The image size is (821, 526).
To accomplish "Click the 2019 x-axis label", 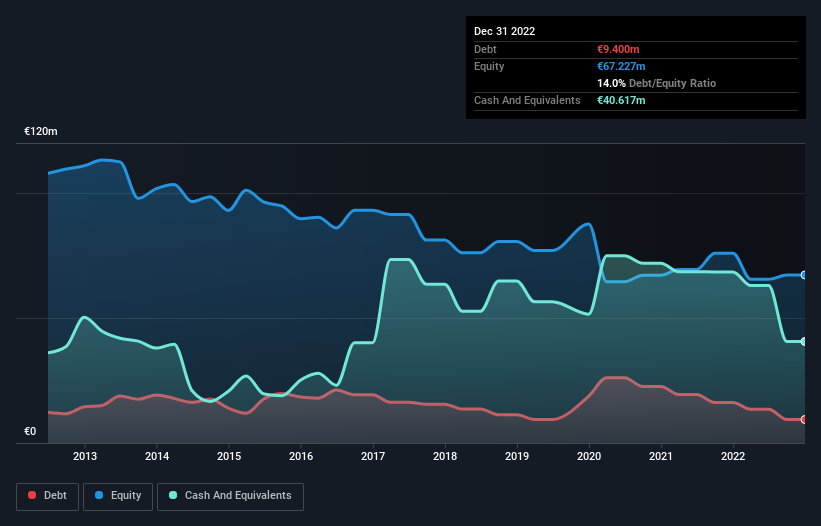I will pyautogui.click(x=517, y=456).
